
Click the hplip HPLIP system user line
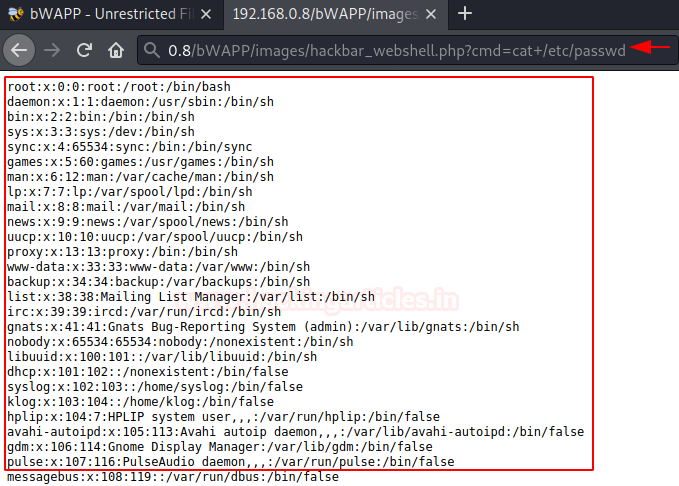223,417
